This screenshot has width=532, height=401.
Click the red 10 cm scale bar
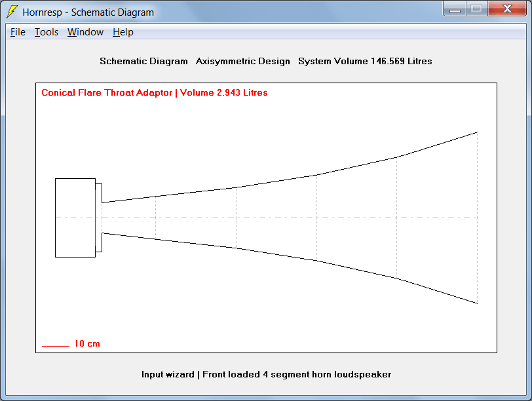pyautogui.click(x=55, y=346)
